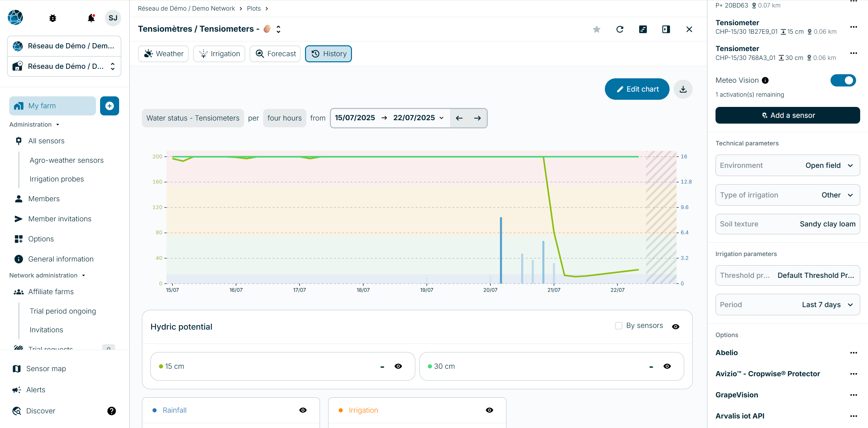The image size is (868, 428).
Task: Mark plot as favorite with star
Action: [x=597, y=29]
